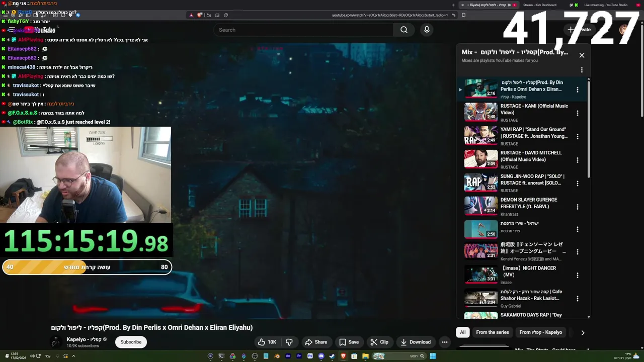Open the Mix playlist options menu
Screen dimensions: 644x362
click(582, 70)
